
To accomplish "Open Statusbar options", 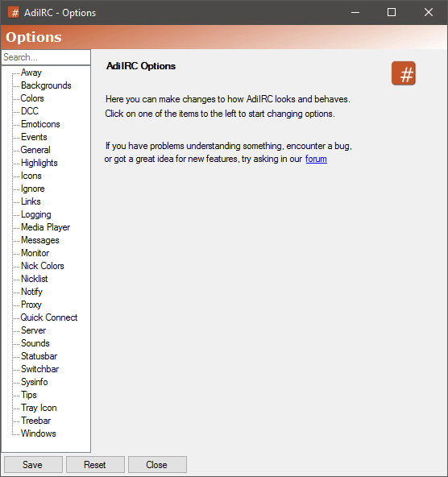I will click(x=39, y=356).
